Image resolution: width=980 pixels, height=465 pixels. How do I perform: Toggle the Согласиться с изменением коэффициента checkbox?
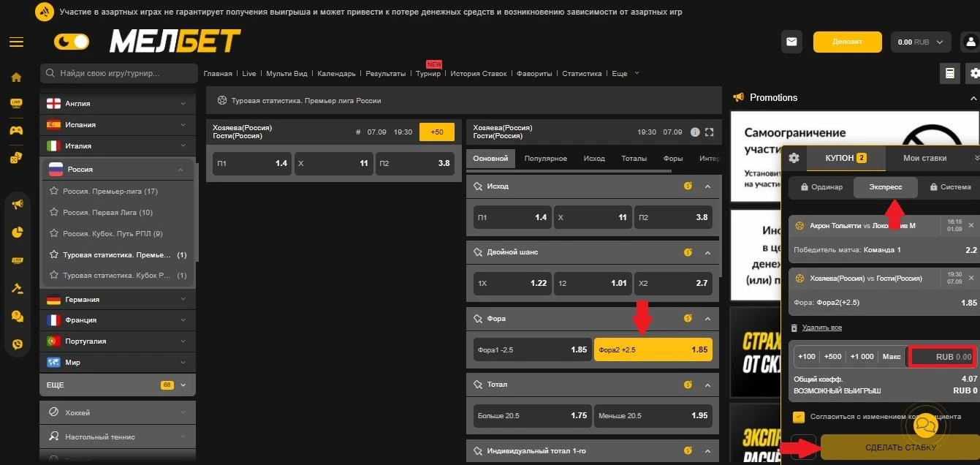click(799, 417)
